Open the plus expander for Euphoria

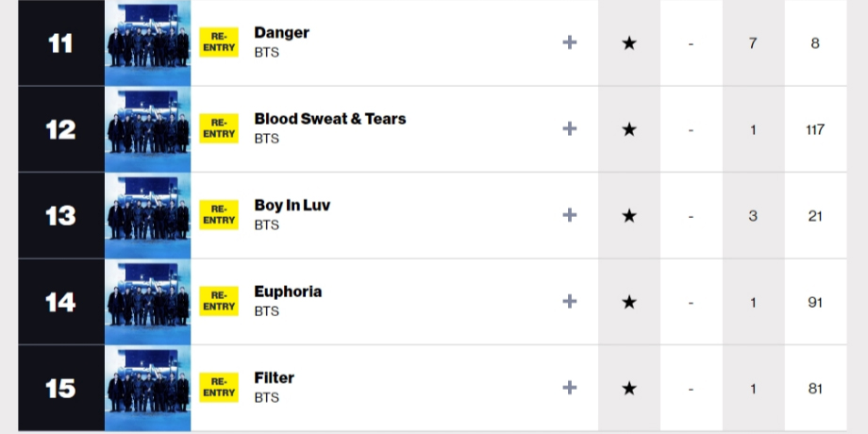[569, 302]
